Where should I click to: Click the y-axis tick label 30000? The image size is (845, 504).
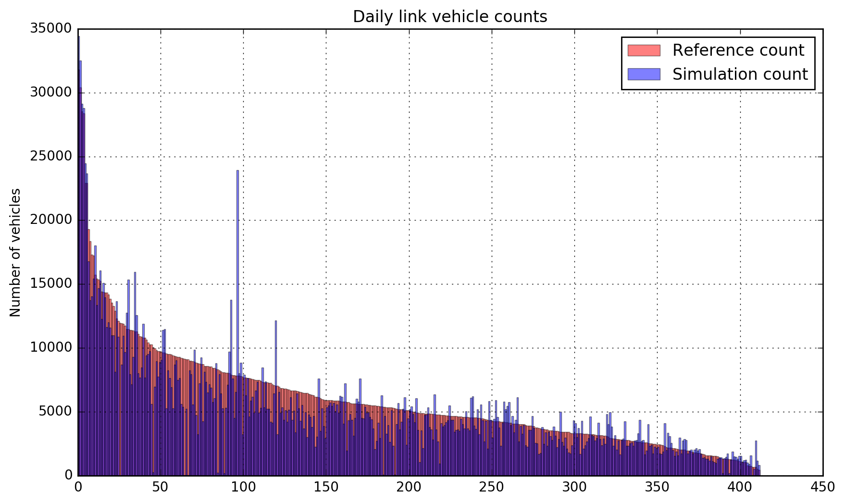point(51,92)
